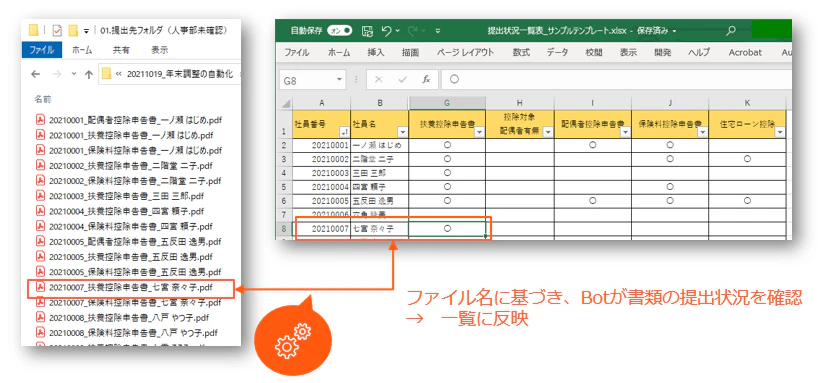Click the 名前 column header in Explorer
The image size is (818, 383).
click(x=43, y=98)
